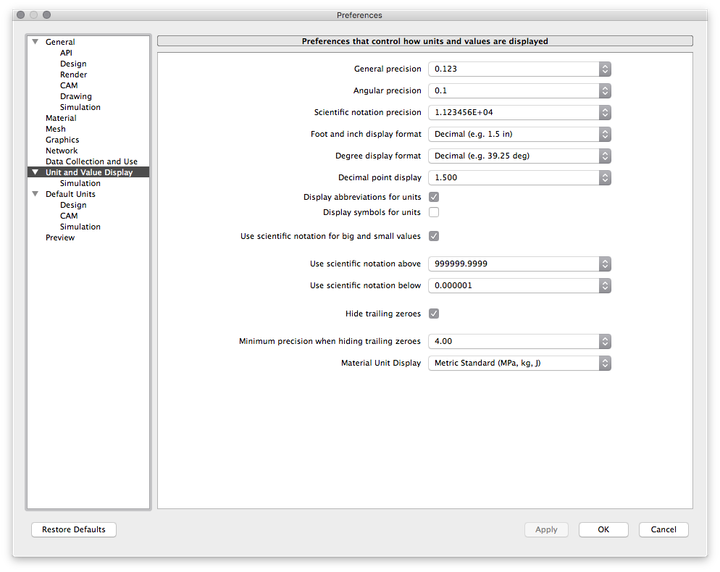The width and height of the screenshot is (720, 572).
Task: Open Minimum precision when hiding zeroes dropdown
Action: pos(519,341)
